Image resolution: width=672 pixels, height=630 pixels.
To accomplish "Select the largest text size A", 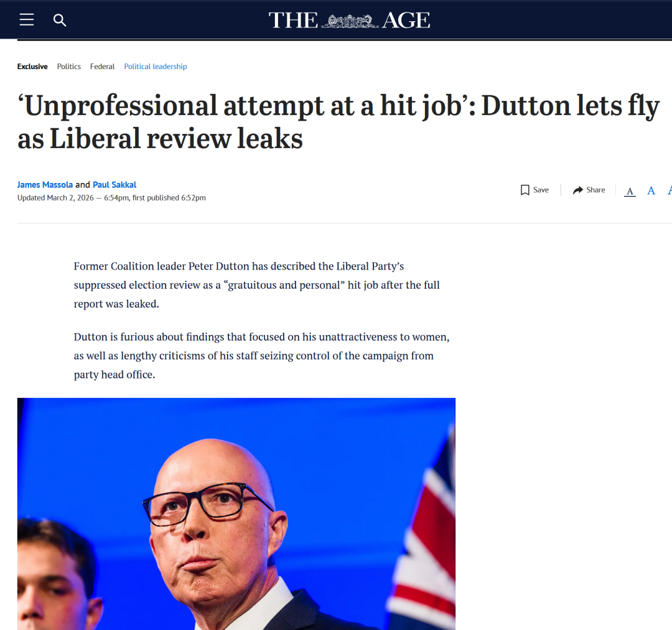I will tap(670, 190).
